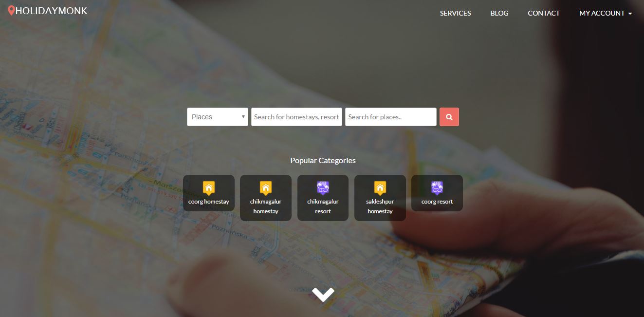The image size is (644, 317).
Task: Click the chikmagalur homestay house icon
Action: [266, 188]
